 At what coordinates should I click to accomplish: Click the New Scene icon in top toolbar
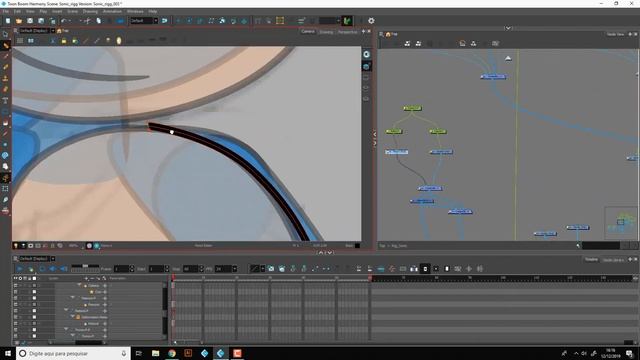[x=8, y=21]
